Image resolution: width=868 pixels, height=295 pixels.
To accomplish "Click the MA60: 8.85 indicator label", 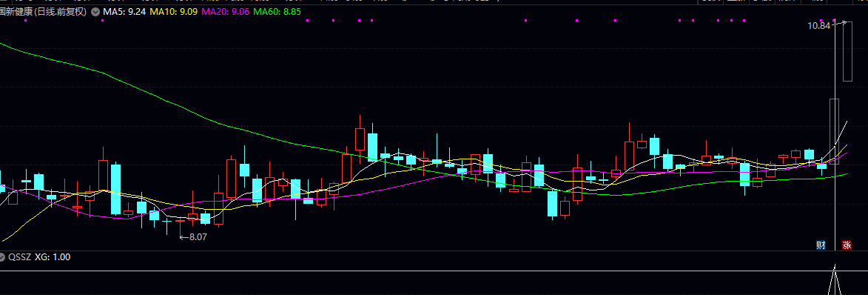I will [277, 12].
